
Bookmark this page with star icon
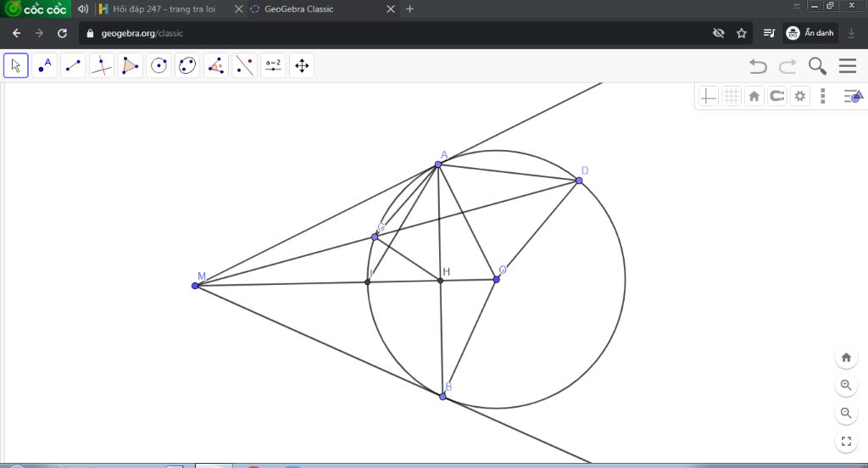741,33
